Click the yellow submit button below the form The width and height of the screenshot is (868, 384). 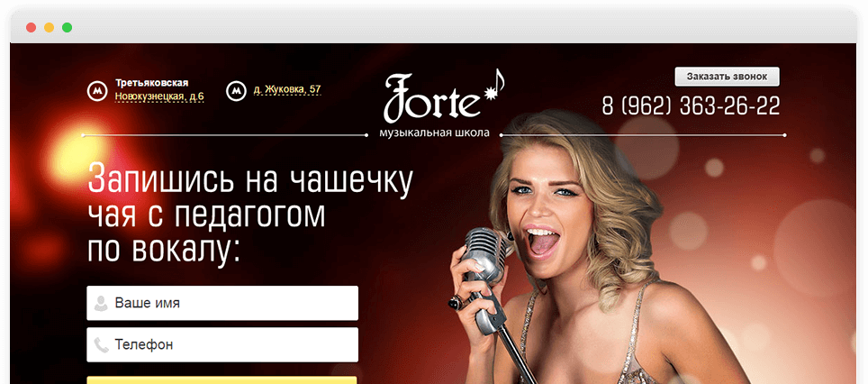tap(222, 380)
